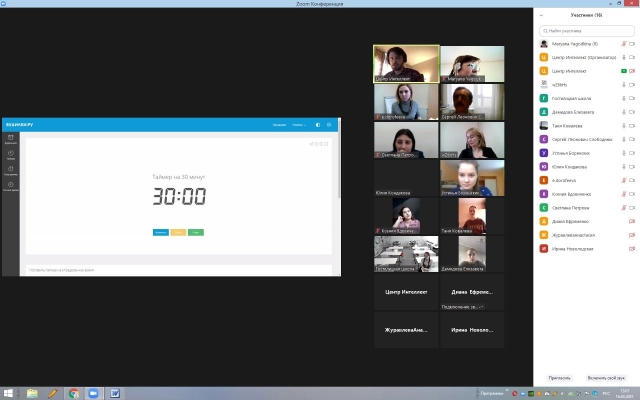The height and width of the screenshot is (400, 640).
Task: Toggle camera in the top participant row
Action: point(632,44)
